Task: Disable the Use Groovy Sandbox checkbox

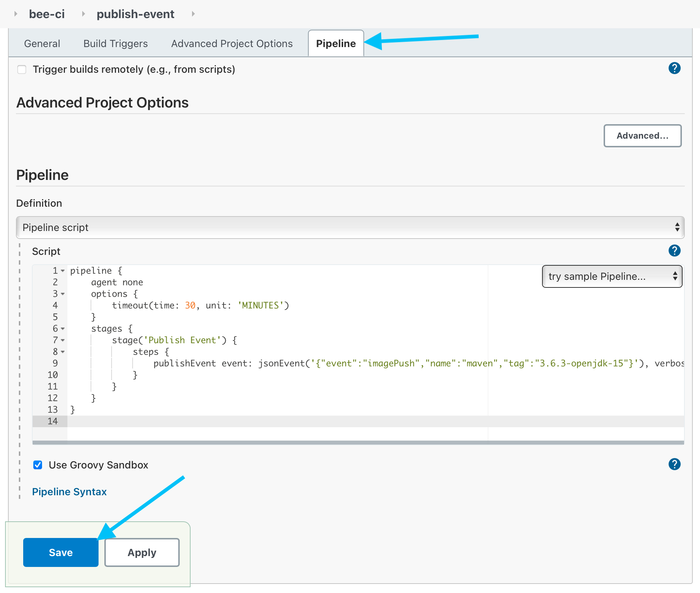Action: click(37, 465)
